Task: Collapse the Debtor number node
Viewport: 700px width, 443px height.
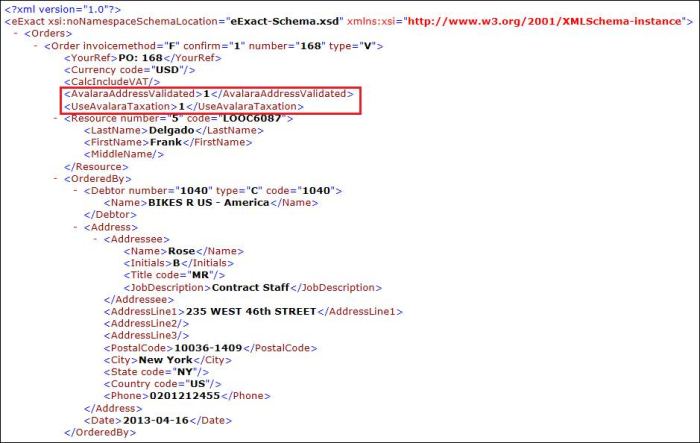Action: click(75, 191)
